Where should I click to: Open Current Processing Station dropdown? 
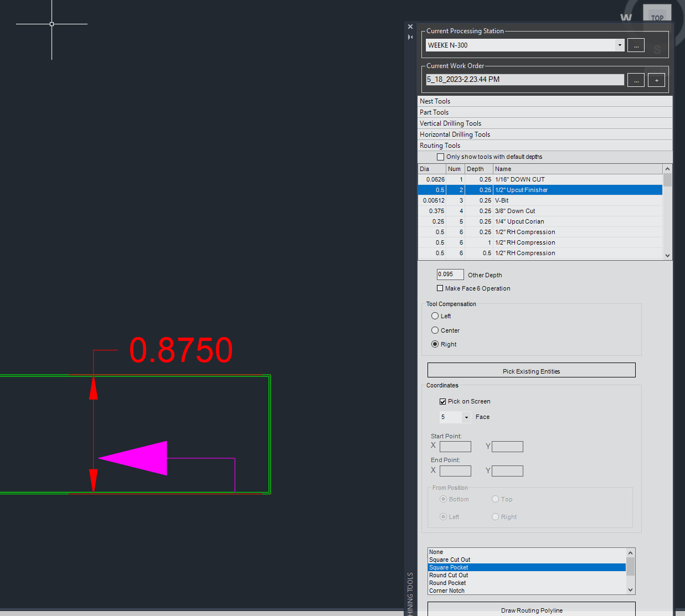point(620,45)
